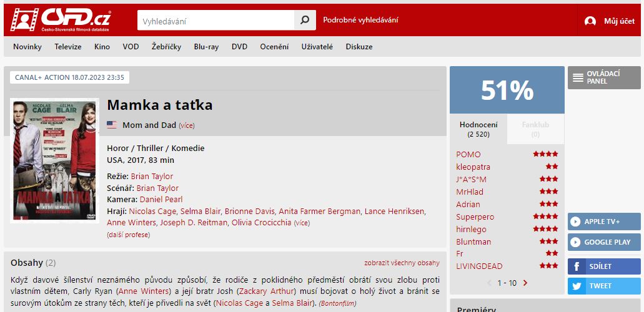Open the VOD menu item
644x312 pixels.
tap(131, 47)
